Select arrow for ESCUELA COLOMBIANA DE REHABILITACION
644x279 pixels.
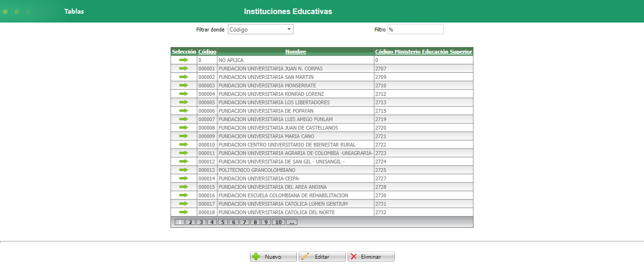tap(184, 195)
